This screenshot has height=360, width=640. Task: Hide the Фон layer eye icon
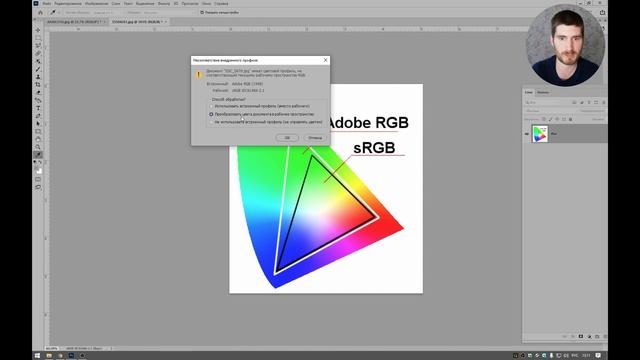(527, 134)
